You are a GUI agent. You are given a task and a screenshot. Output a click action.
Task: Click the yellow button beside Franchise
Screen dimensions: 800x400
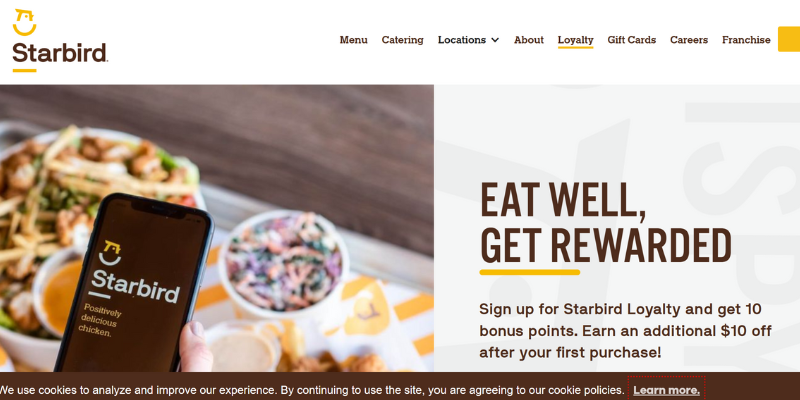(x=789, y=39)
